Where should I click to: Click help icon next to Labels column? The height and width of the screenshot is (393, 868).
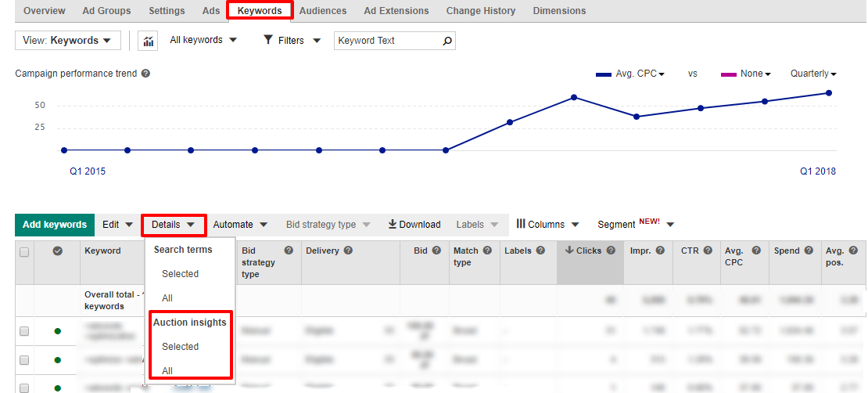pyautogui.click(x=540, y=251)
